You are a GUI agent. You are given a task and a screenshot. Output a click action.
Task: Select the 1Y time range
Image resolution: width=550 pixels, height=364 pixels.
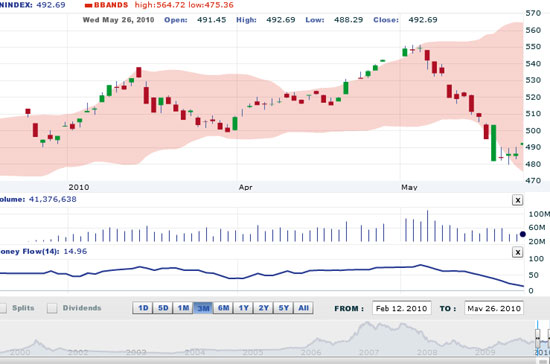pos(243,308)
